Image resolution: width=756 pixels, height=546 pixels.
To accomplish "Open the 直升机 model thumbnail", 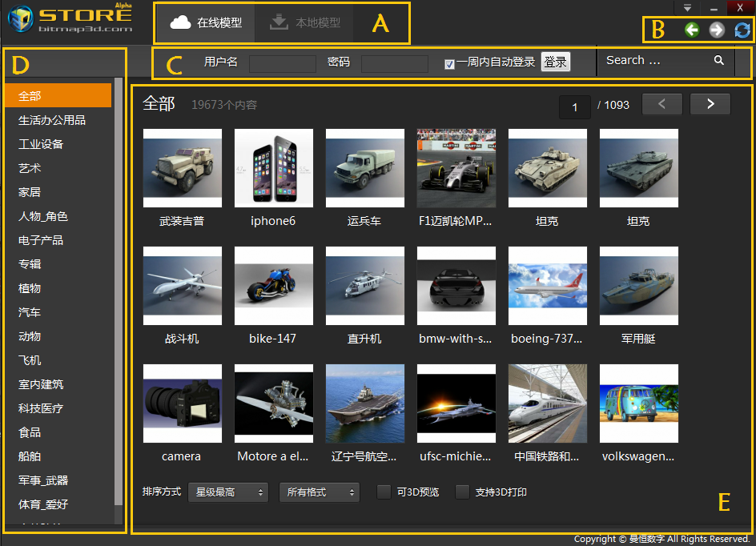I will click(x=365, y=286).
